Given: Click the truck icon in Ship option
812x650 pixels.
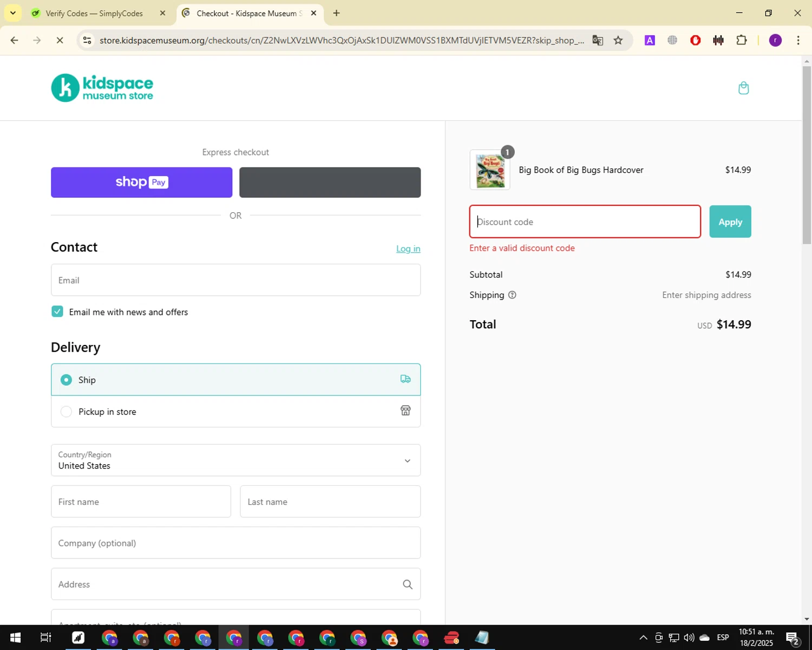Looking at the screenshot, I should point(405,379).
